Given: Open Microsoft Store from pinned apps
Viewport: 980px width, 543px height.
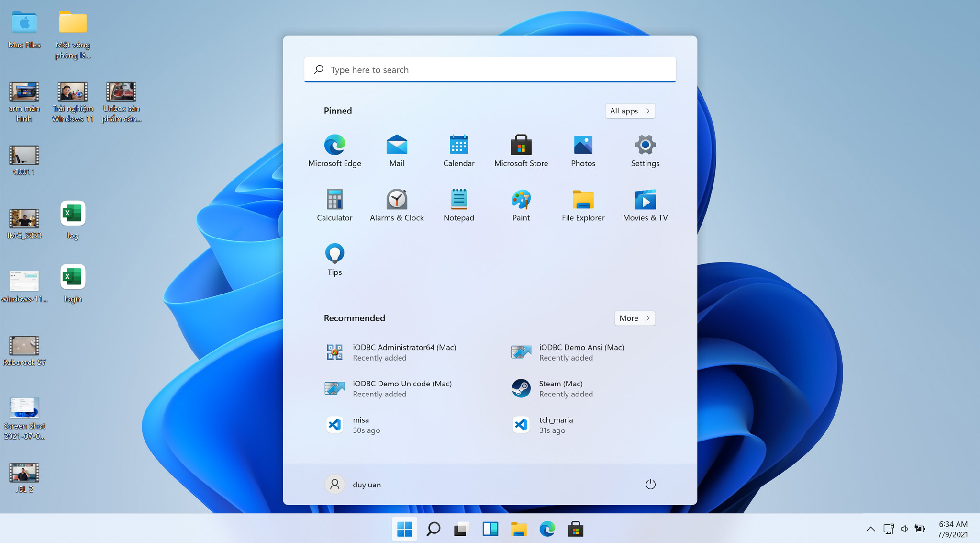Looking at the screenshot, I should pos(521,150).
